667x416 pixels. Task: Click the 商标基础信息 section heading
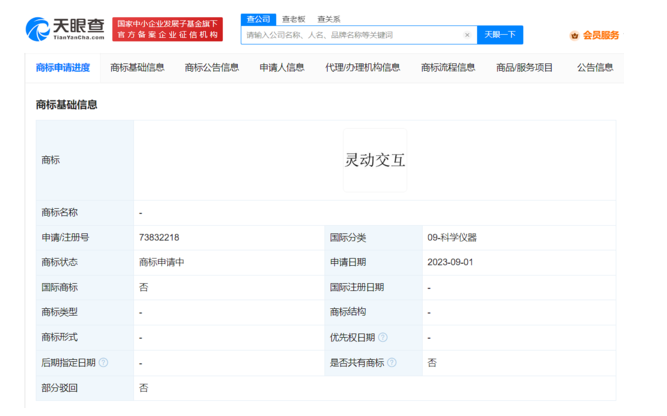point(66,105)
